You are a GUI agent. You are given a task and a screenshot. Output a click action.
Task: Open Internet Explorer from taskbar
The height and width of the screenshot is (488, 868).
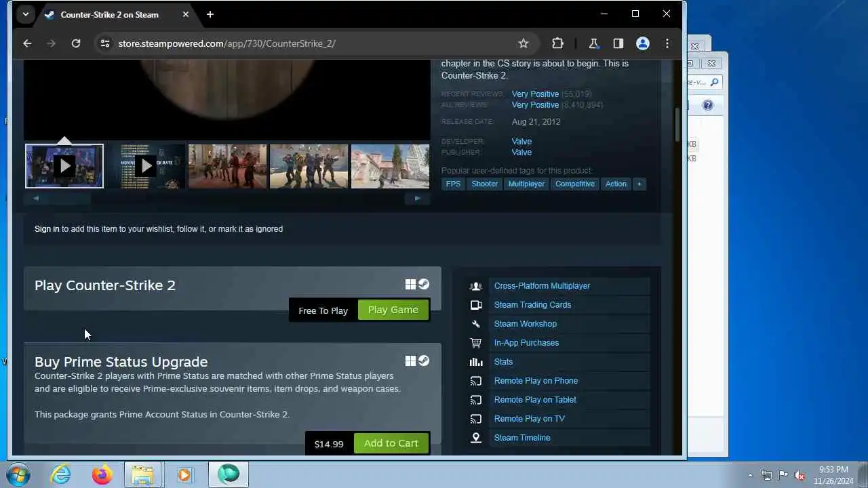[61, 474]
